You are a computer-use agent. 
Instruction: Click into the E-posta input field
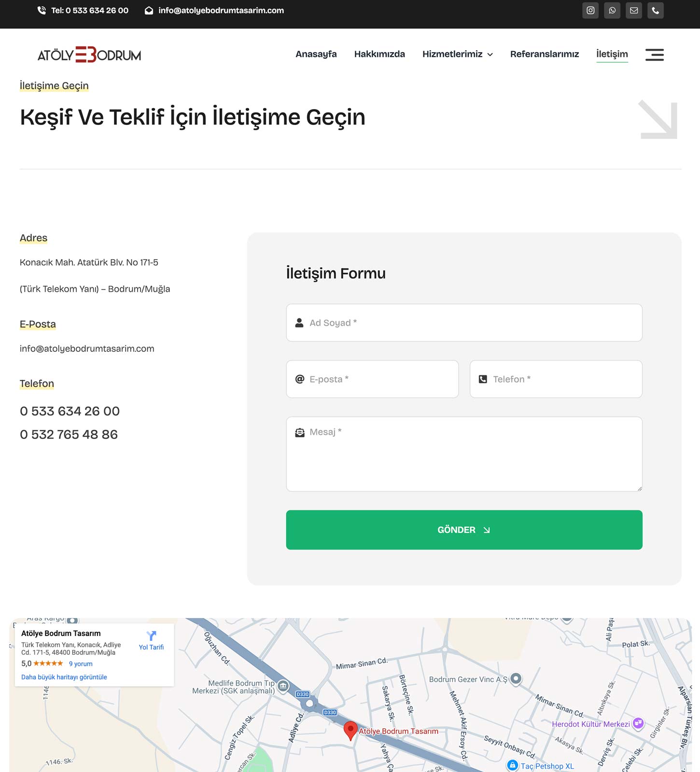372,379
